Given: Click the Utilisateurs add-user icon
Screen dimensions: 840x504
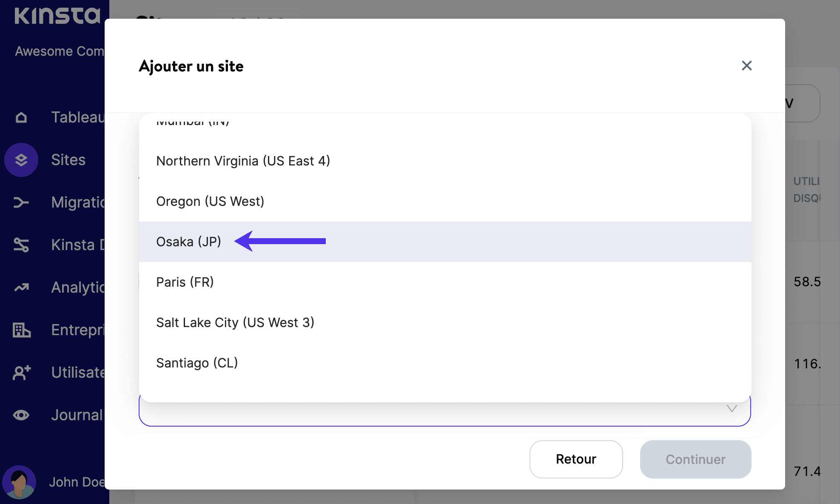Looking at the screenshot, I should tap(21, 373).
